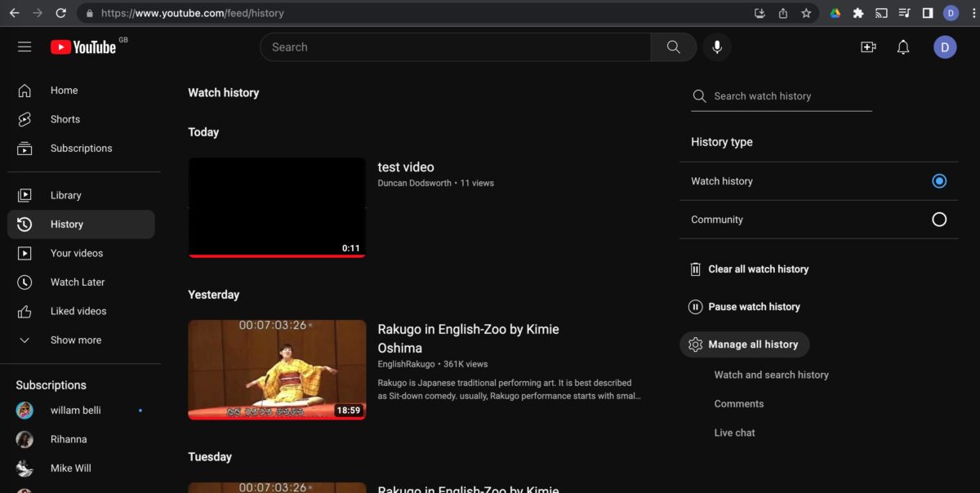Play the test video thumbnail

[277, 207]
